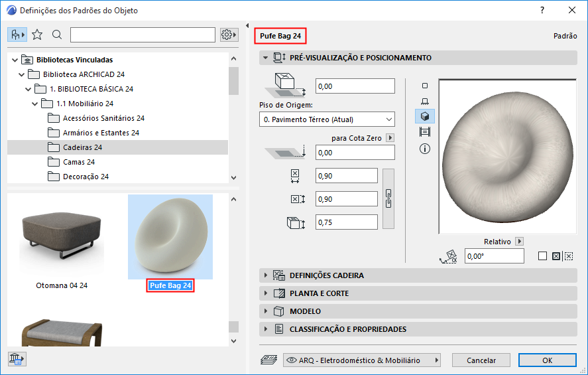Select the side elevation preview icon
The height and width of the screenshot is (375, 588).
click(x=425, y=102)
